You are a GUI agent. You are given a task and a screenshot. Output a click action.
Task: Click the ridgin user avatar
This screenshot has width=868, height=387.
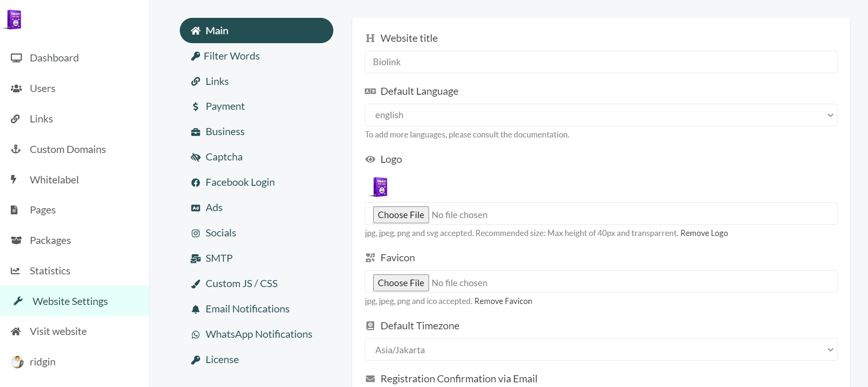click(x=17, y=362)
